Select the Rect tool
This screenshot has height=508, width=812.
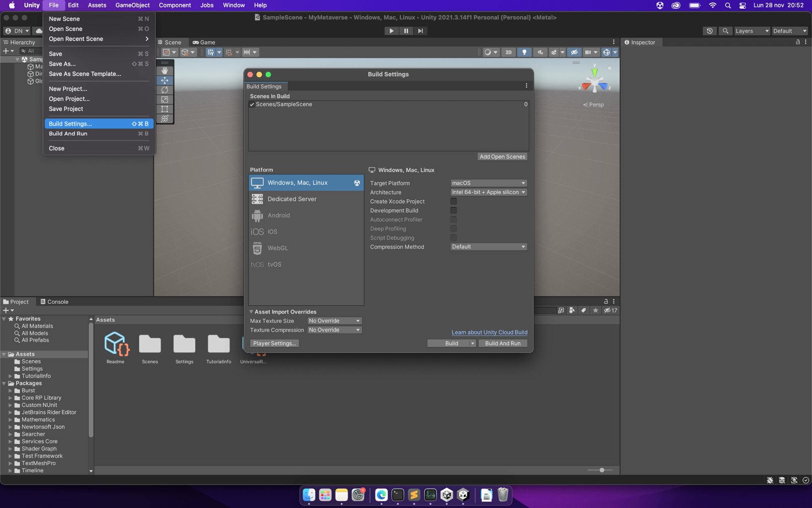pyautogui.click(x=165, y=109)
